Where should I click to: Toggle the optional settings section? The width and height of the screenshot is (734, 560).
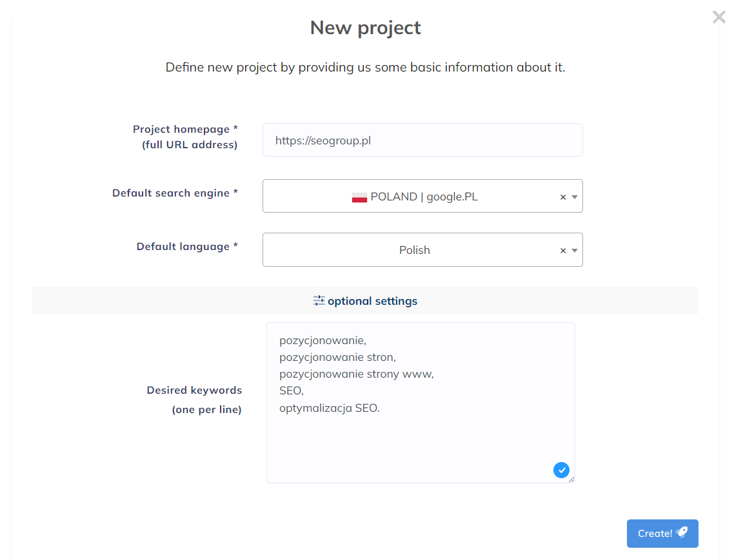point(365,301)
